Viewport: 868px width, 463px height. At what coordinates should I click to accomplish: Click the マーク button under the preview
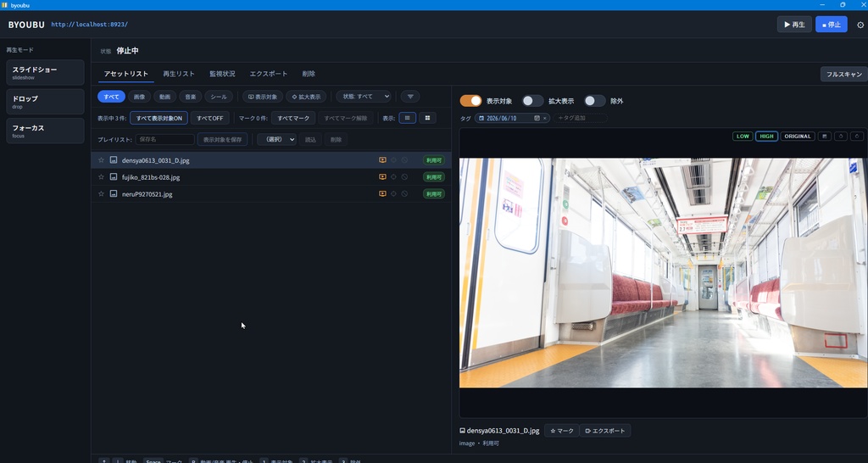click(x=562, y=430)
